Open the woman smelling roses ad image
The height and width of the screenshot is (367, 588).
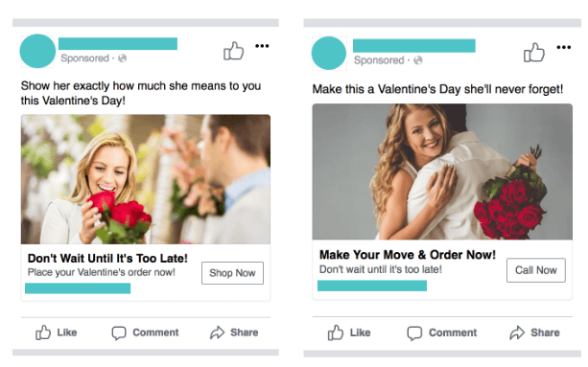[146, 179]
